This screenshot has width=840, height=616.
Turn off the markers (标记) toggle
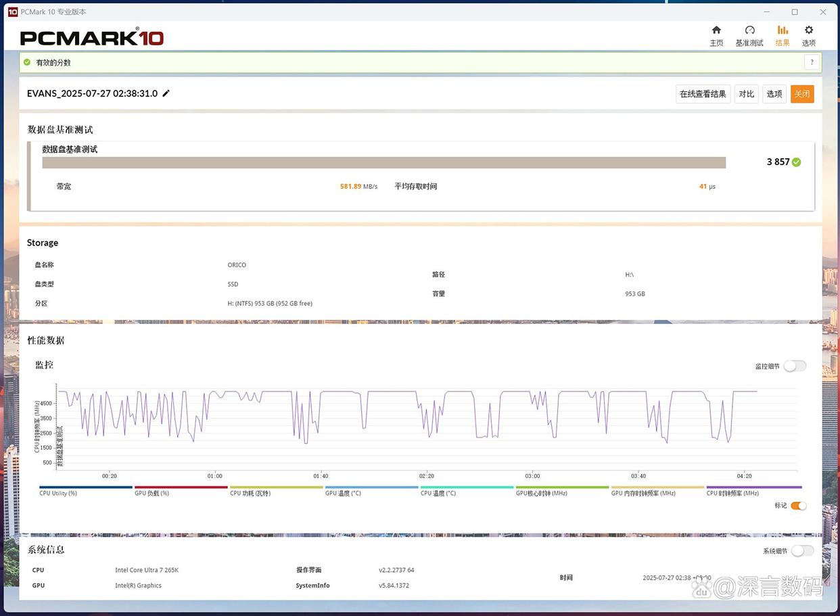click(798, 506)
